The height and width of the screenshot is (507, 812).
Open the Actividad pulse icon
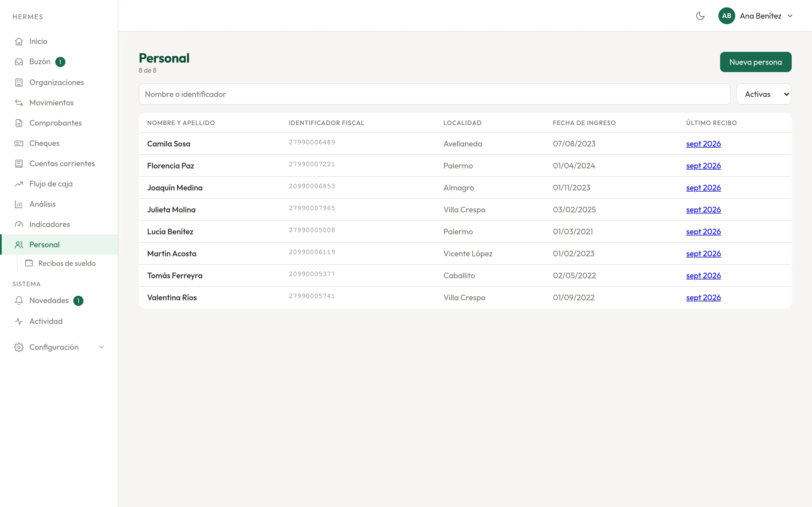pos(19,321)
